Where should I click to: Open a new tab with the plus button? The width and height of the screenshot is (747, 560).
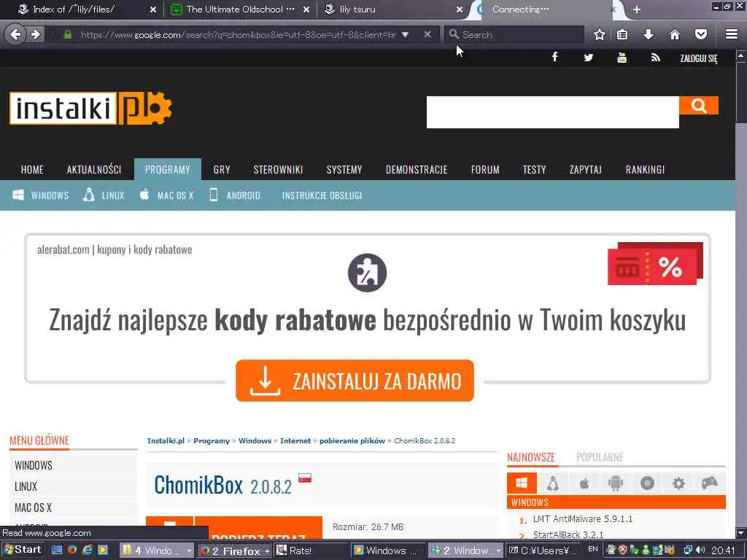(636, 9)
